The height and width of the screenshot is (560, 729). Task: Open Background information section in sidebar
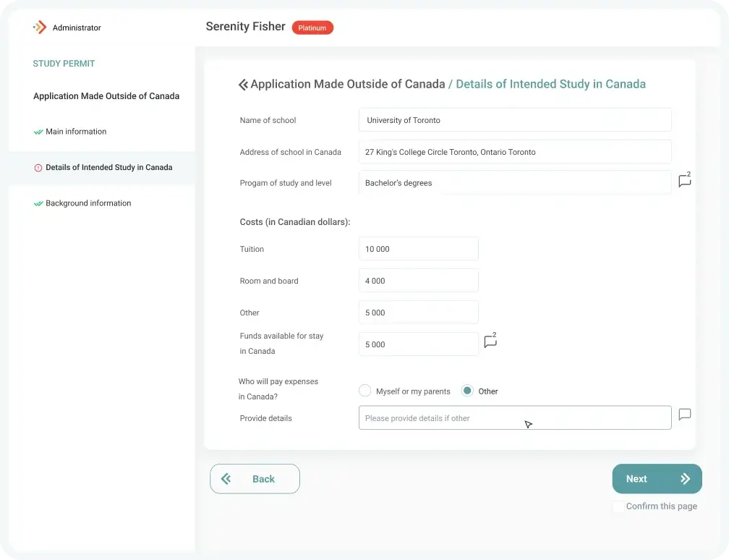tap(88, 203)
